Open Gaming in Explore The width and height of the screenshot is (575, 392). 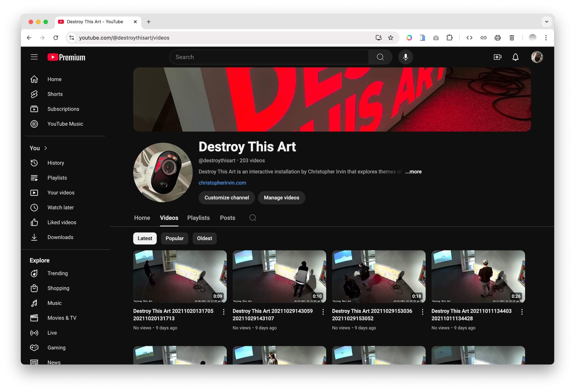click(65, 347)
